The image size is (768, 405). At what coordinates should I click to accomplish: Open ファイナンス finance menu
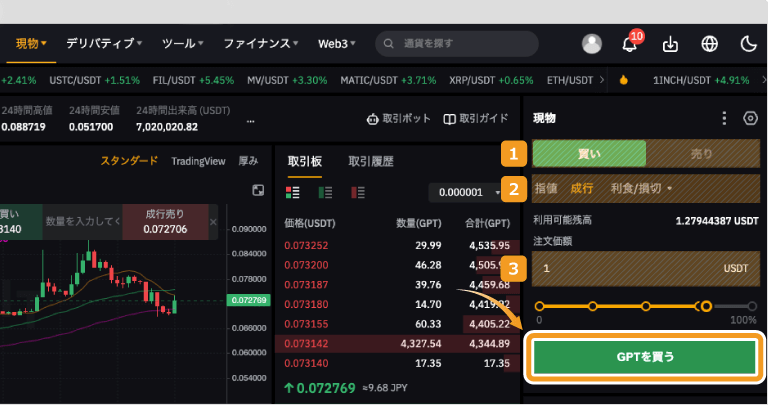pyautogui.click(x=261, y=44)
